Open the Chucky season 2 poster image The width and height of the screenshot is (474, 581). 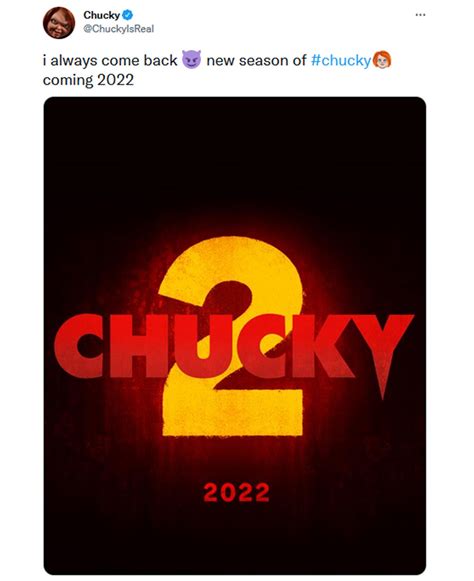235,336
